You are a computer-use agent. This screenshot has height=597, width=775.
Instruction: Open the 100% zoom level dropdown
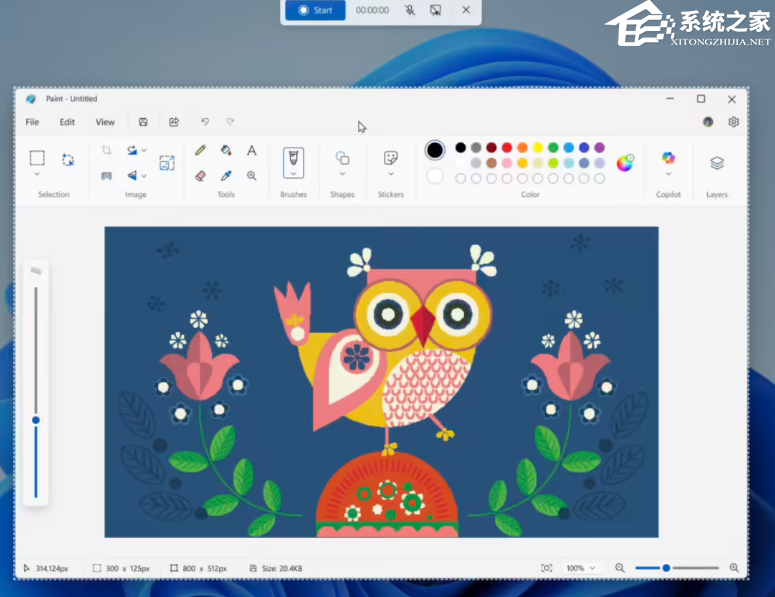point(580,568)
